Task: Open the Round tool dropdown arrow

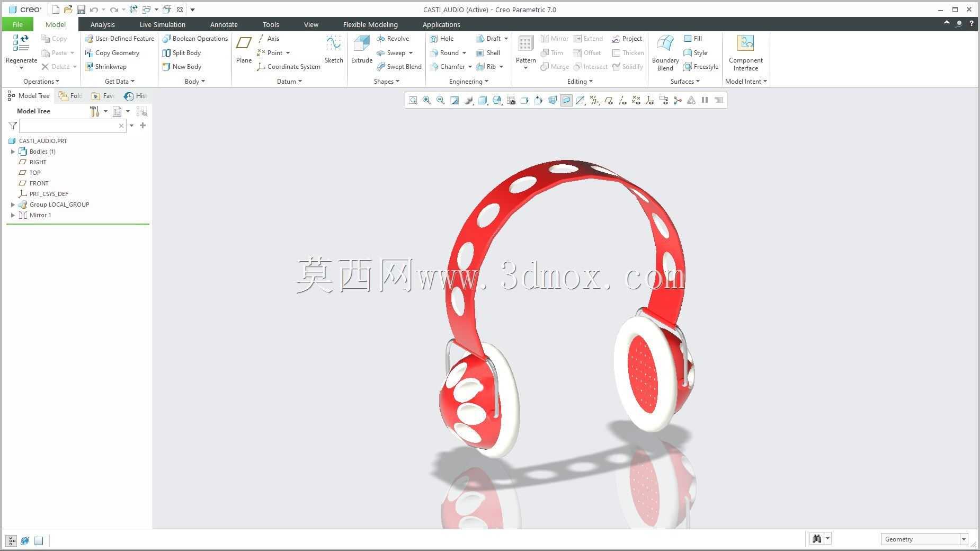Action: (465, 53)
